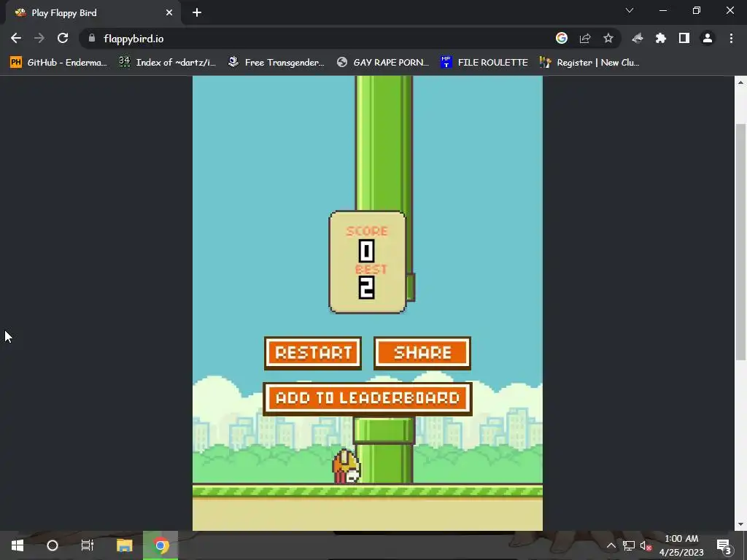The height and width of the screenshot is (560, 747).
Task: Open the FILE ROULETTE bookmark
Action: click(484, 63)
